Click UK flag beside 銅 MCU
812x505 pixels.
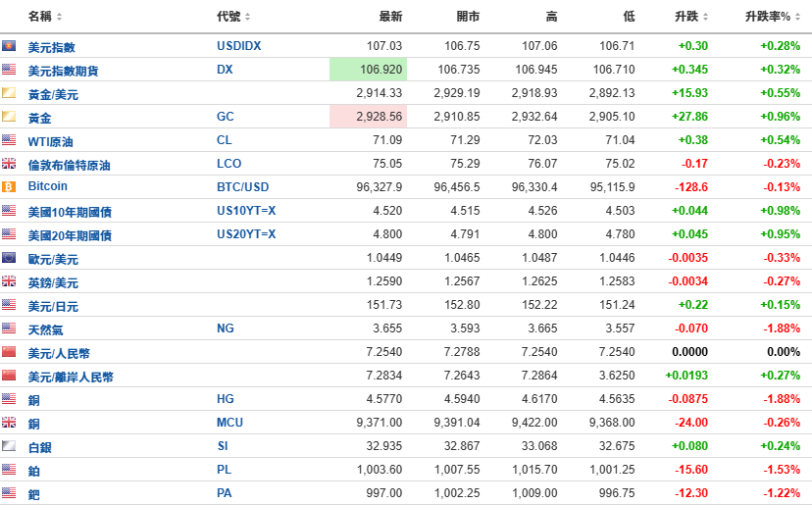[x=9, y=422]
